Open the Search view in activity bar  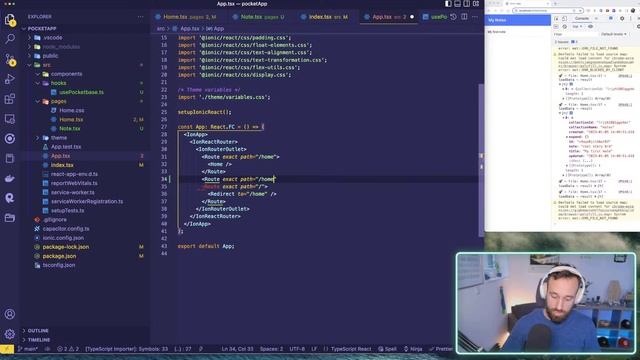point(9,39)
